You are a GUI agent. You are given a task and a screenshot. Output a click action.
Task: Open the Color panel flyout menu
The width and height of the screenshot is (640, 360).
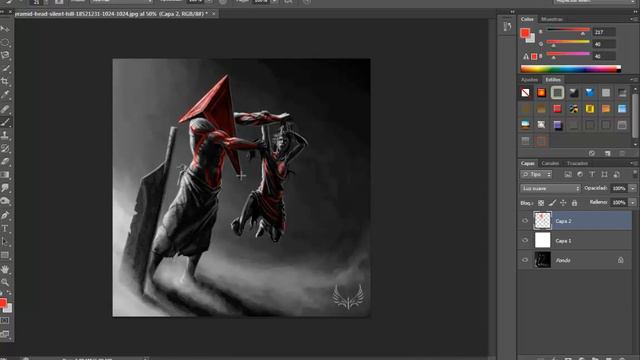[x=634, y=19]
